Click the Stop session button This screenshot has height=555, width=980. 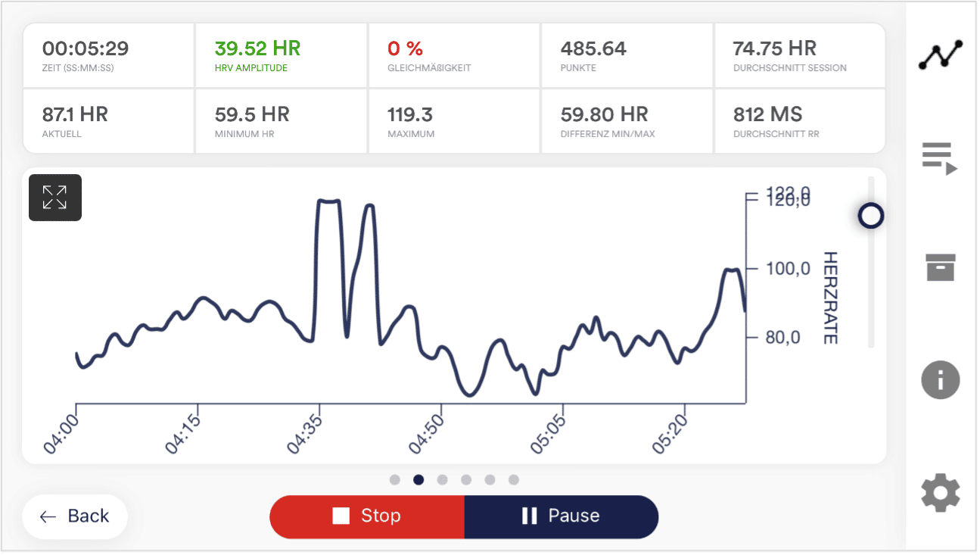pos(367,516)
